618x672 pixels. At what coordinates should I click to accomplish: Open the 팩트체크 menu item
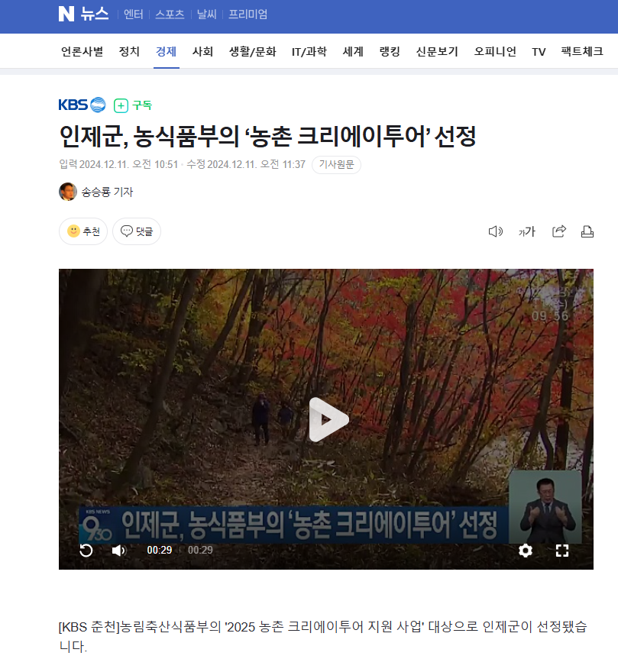582,52
